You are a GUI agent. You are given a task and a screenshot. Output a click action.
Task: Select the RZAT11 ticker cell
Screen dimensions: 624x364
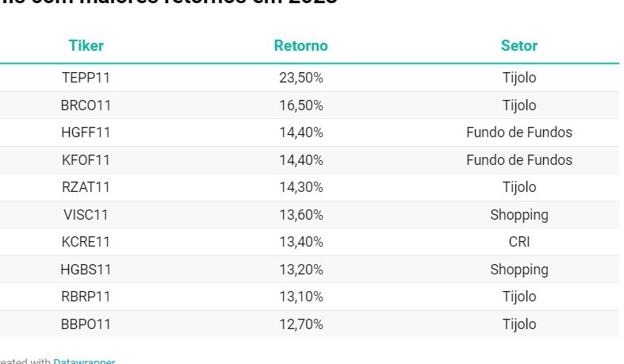coord(86,187)
